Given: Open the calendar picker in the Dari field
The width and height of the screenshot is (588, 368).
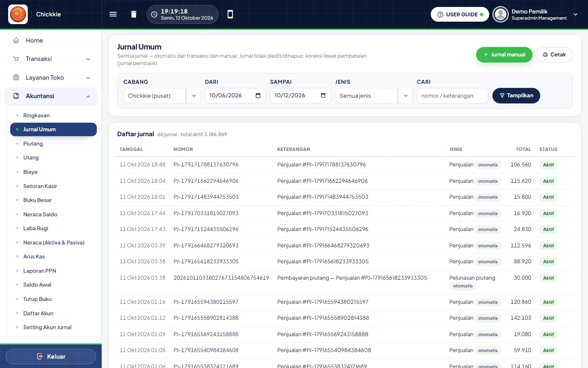Looking at the screenshot, I should coord(258,96).
